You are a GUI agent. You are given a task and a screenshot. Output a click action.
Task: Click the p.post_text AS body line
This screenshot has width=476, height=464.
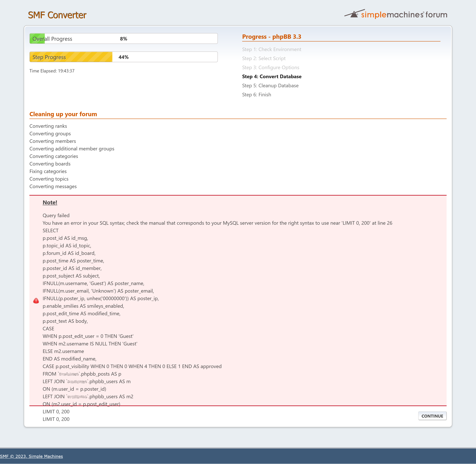click(65, 321)
